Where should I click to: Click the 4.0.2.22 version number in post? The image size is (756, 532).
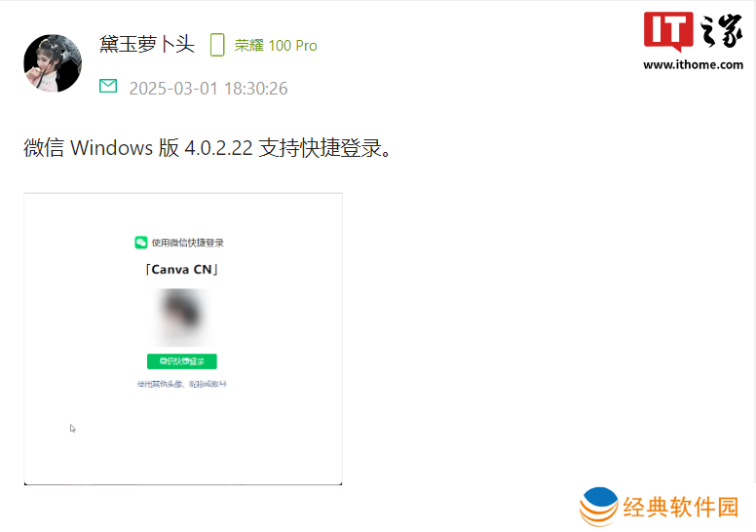click(218, 148)
